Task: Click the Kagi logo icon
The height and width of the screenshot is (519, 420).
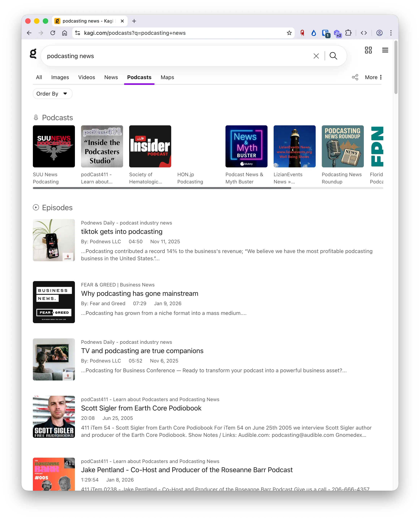Action: pos(33,54)
